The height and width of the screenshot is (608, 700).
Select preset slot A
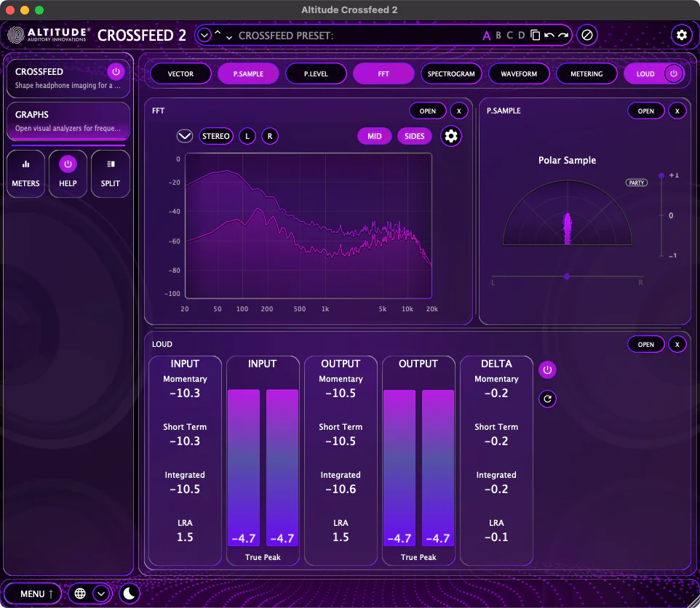pyautogui.click(x=486, y=36)
